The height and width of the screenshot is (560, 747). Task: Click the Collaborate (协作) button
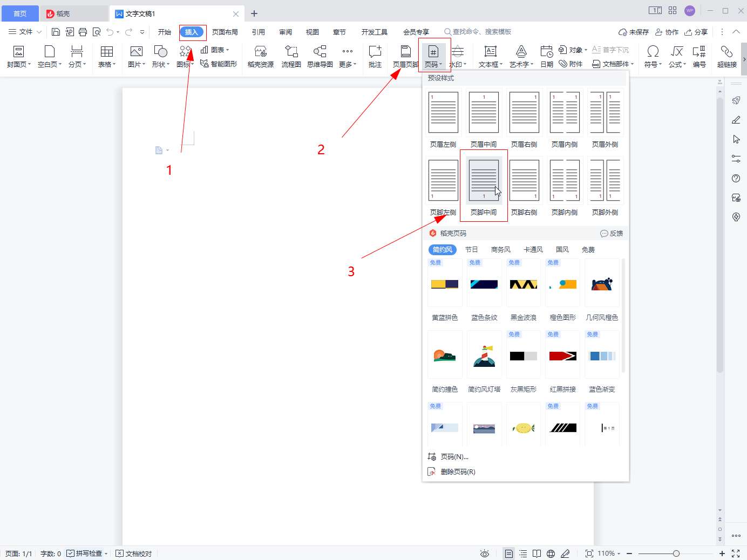(x=667, y=32)
